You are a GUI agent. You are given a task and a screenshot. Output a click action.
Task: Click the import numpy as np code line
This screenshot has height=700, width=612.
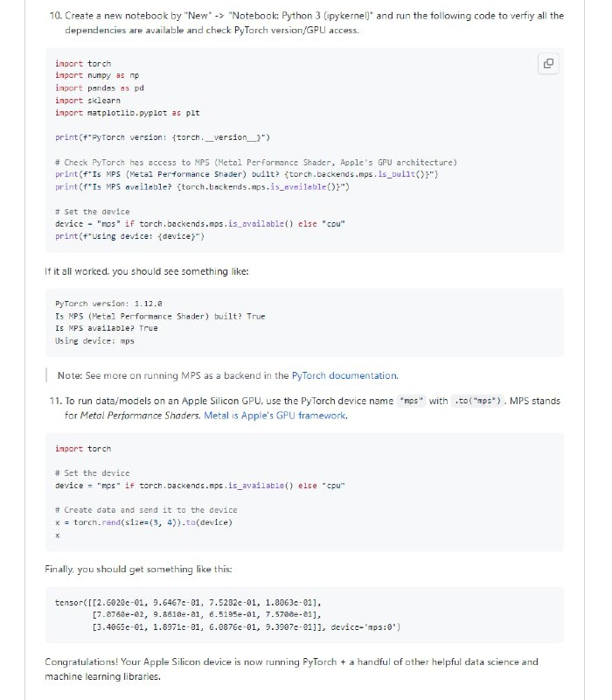pyautogui.click(x=97, y=76)
